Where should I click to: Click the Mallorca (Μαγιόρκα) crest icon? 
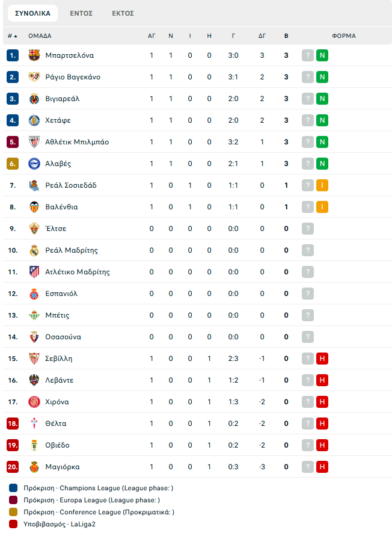click(34, 467)
